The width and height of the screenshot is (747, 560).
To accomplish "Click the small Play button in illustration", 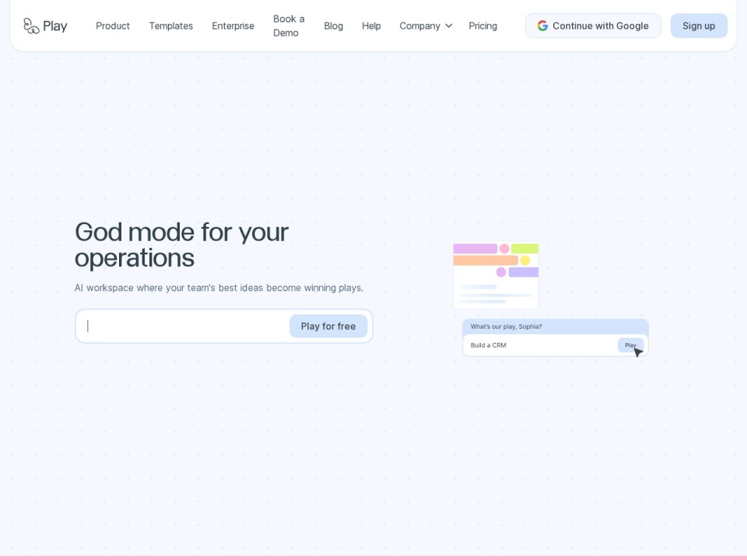I will [630, 345].
